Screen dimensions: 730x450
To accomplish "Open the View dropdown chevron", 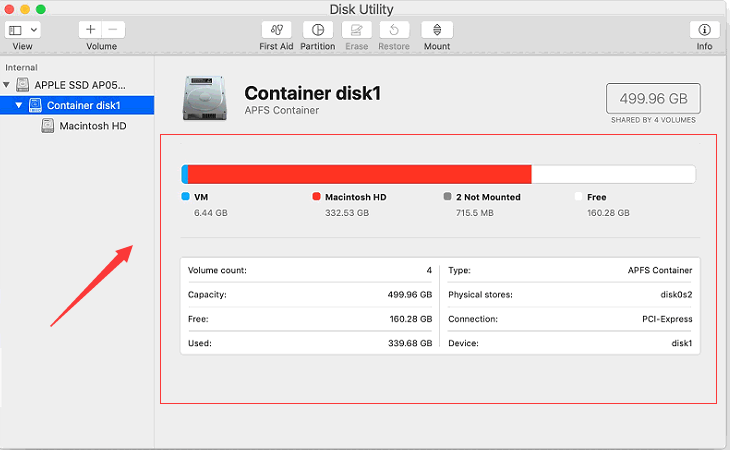I will pos(34,30).
